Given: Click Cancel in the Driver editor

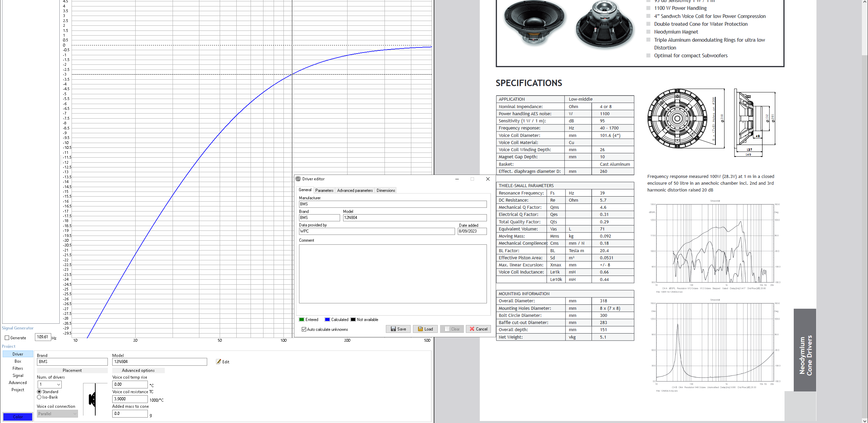Looking at the screenshot, I should point(478,329).
